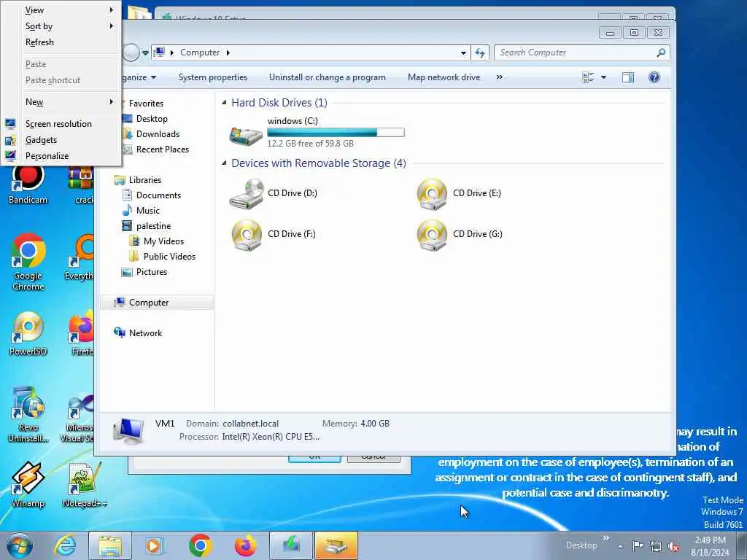The height and width of the screenshot is (560, 747).
Task: Open the Organize dropdown menu
Action: [138, 77]
